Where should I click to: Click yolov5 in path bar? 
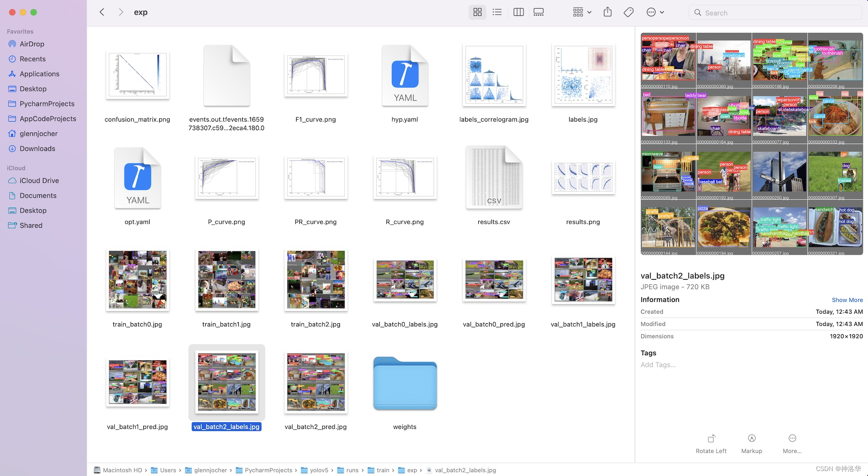click(x=315, y=470)
